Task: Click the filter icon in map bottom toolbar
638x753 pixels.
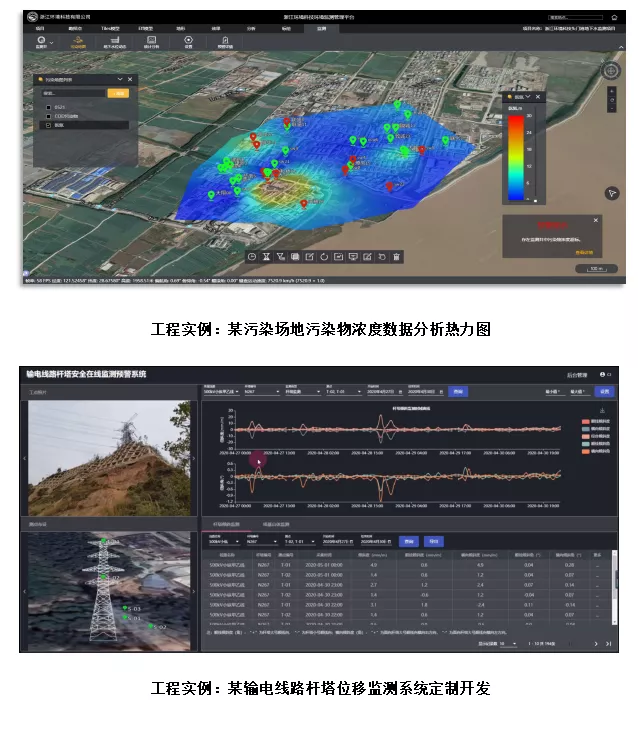Action: [x=280, y=257]
